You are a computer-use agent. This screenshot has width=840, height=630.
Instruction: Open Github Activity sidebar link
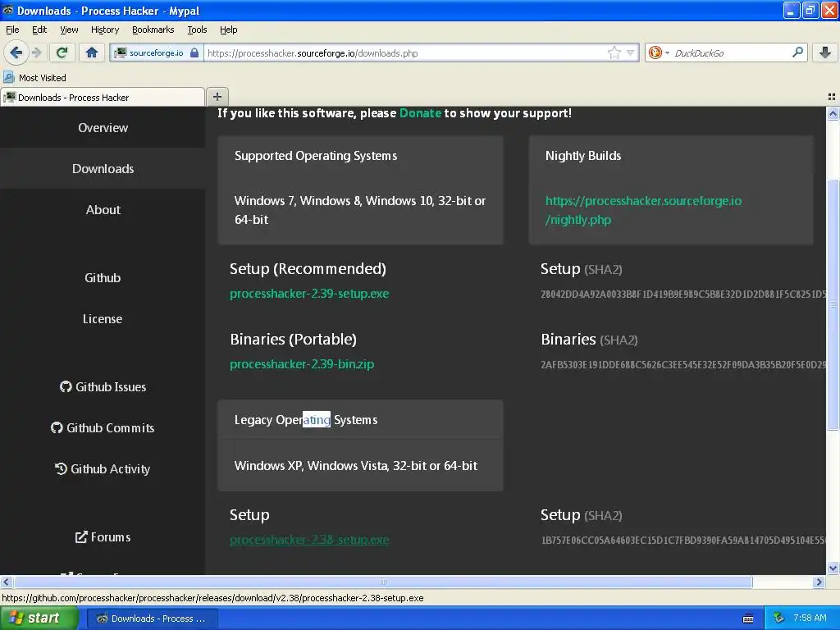click(x=103, y=468)
